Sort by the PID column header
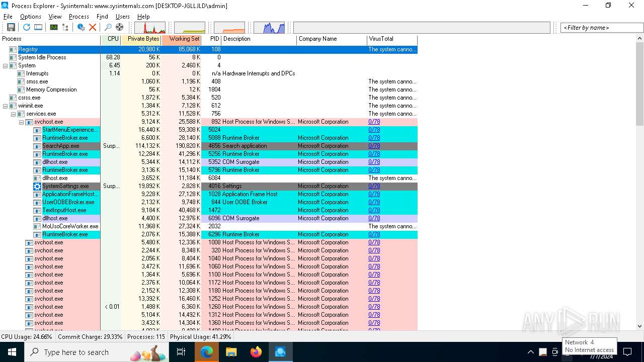 point(211,39)
